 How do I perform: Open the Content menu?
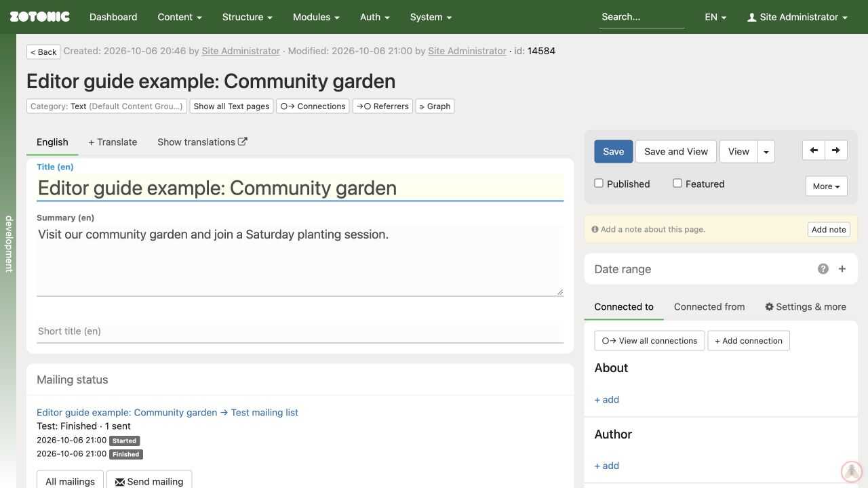(x=180, y=17)
